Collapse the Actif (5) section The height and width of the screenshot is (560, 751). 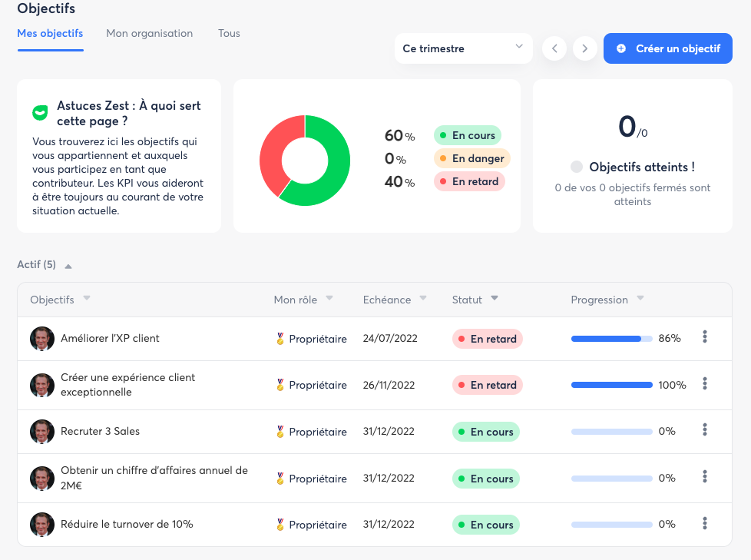pos(68,266)
